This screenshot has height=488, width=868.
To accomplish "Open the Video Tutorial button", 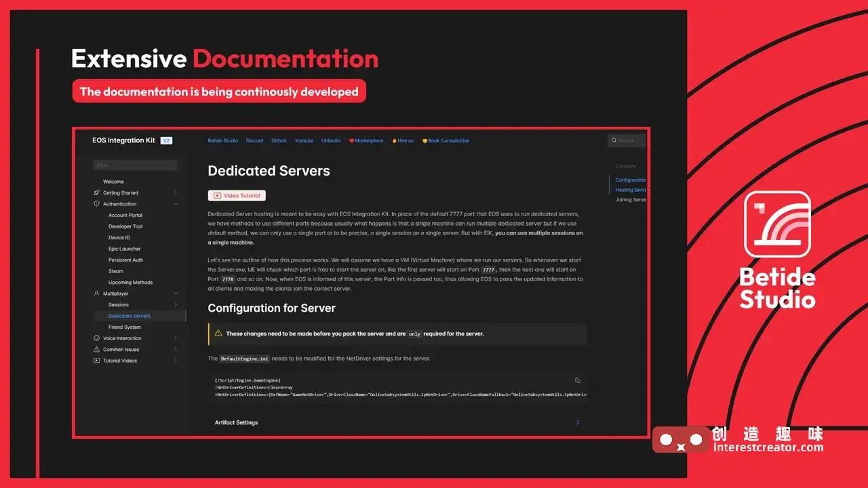I will click(x=237, y=196).
